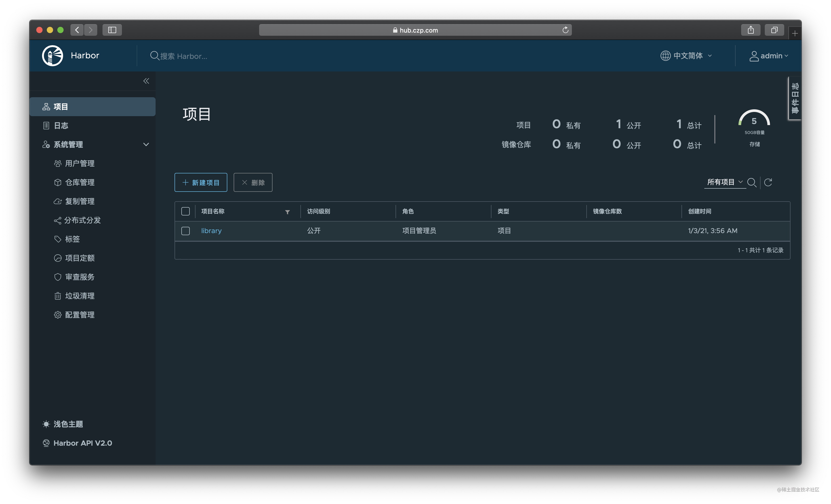
Task: Click the globe language icon
Action: pos(665,56)
